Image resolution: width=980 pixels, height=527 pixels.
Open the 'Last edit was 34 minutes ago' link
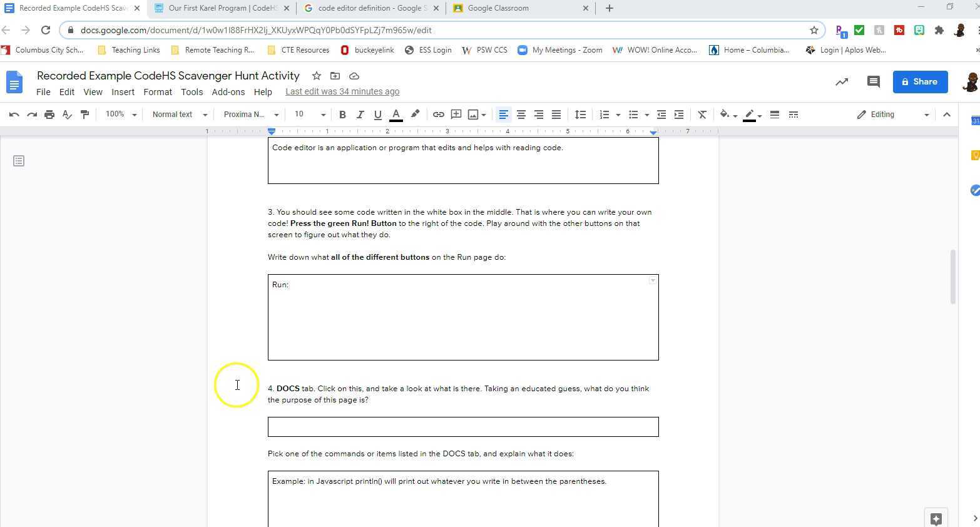pyautogui.click(x=342, y=91)
